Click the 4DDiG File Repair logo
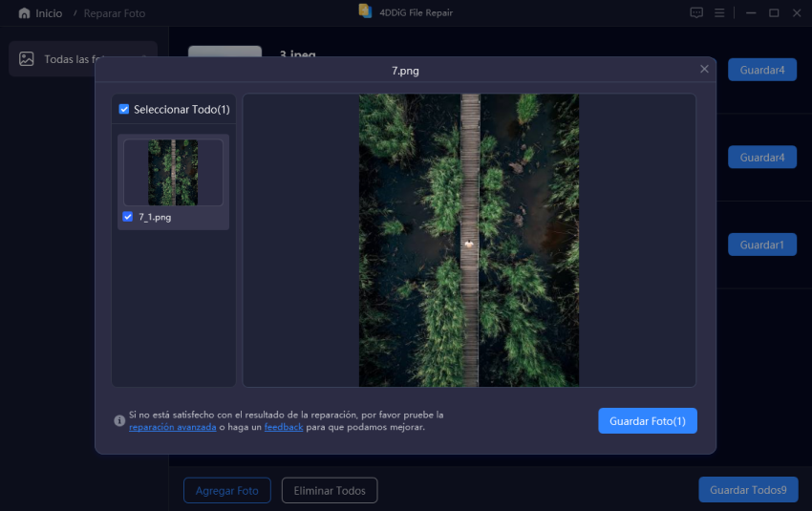 tap(365, 11)
